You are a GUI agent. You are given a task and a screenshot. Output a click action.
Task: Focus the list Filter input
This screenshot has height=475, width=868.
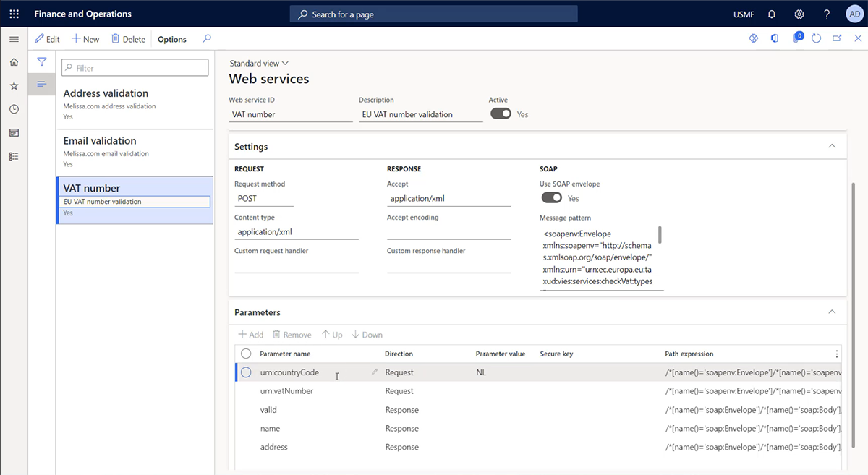point(135,67)
